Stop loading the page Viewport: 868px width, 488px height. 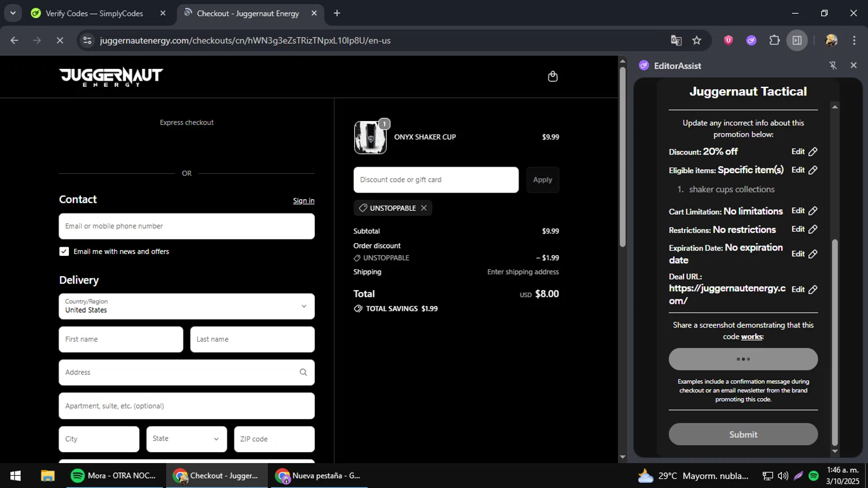(x=60, y=41)
